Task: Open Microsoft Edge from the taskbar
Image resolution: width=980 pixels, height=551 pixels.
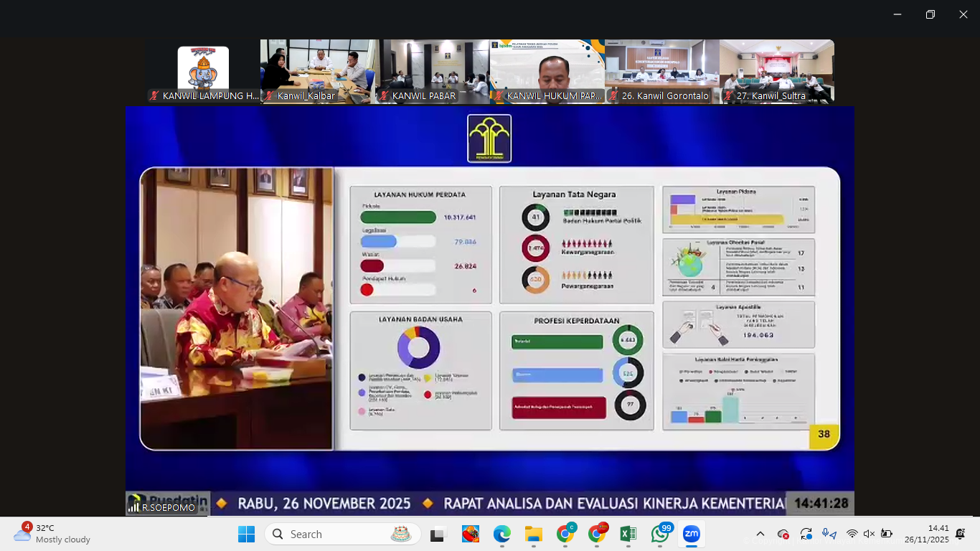Action: point(501,534)
